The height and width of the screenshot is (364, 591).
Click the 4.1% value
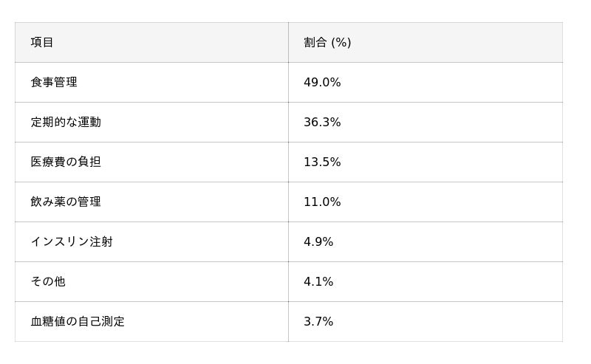tap(318, 282)
